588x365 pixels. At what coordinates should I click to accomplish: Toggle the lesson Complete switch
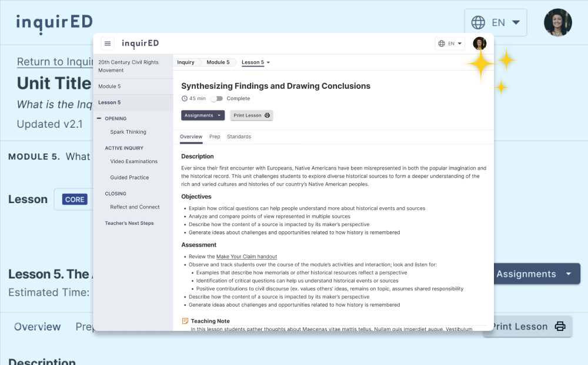tap(217, 99)
